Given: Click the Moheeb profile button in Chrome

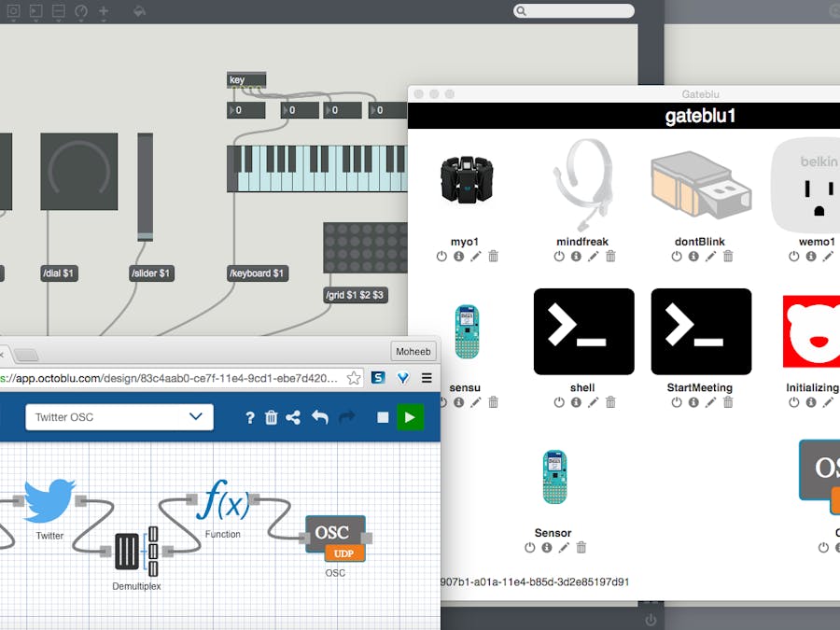Looking at the screenshot, I should tap(413, 352).
